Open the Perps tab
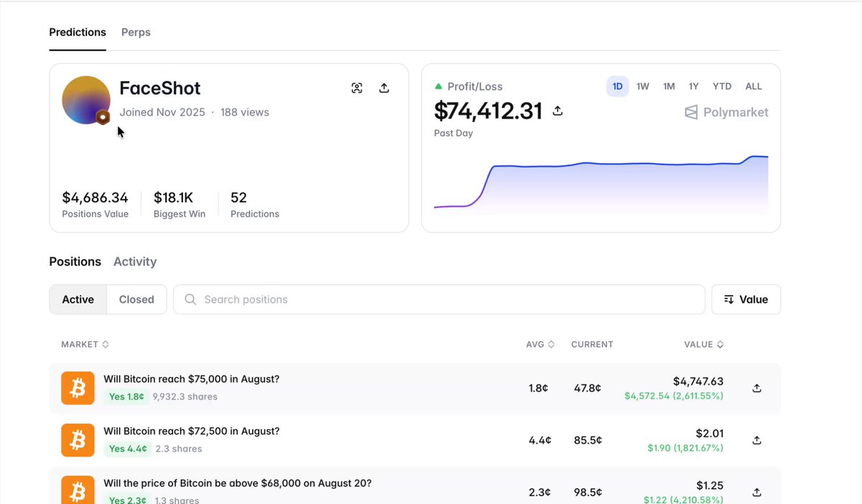 click(136, 32)
